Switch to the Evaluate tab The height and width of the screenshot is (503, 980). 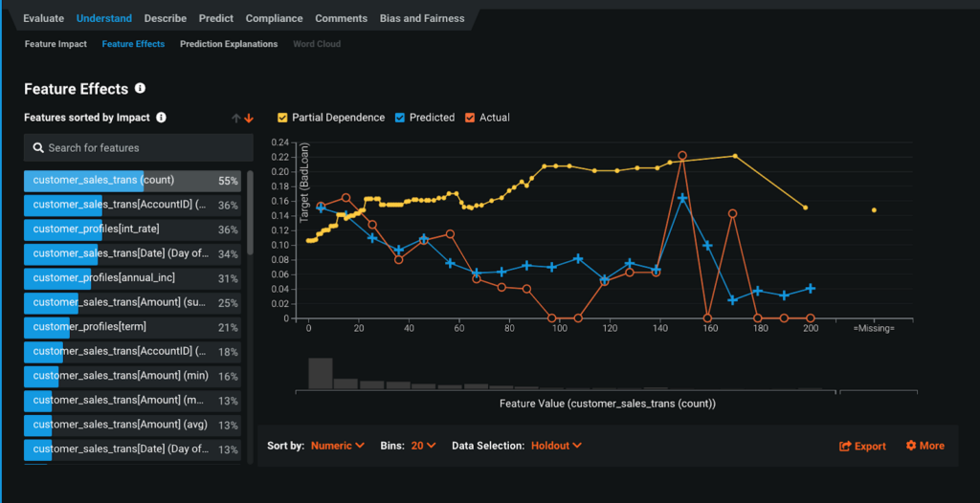pos(44,18)
